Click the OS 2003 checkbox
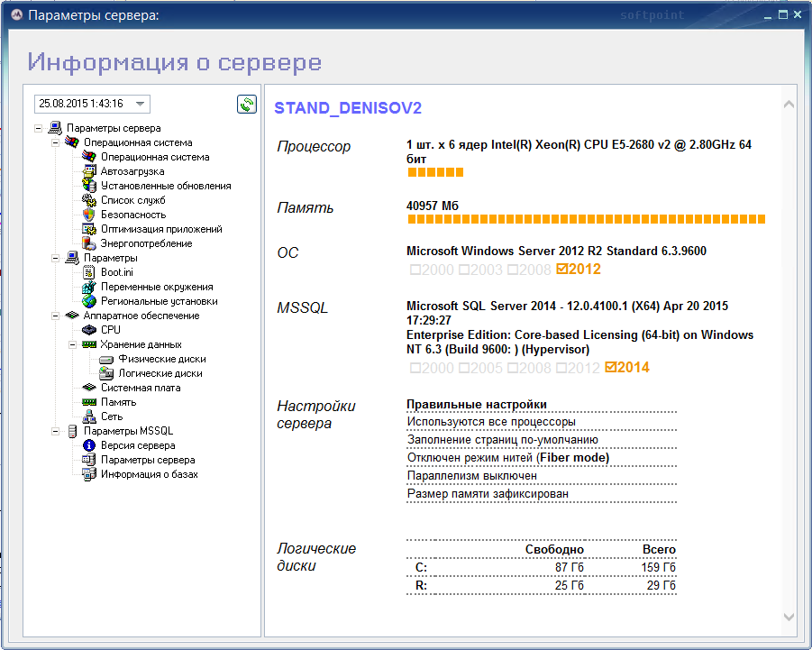Screen dimensions: 812x650 464,270
